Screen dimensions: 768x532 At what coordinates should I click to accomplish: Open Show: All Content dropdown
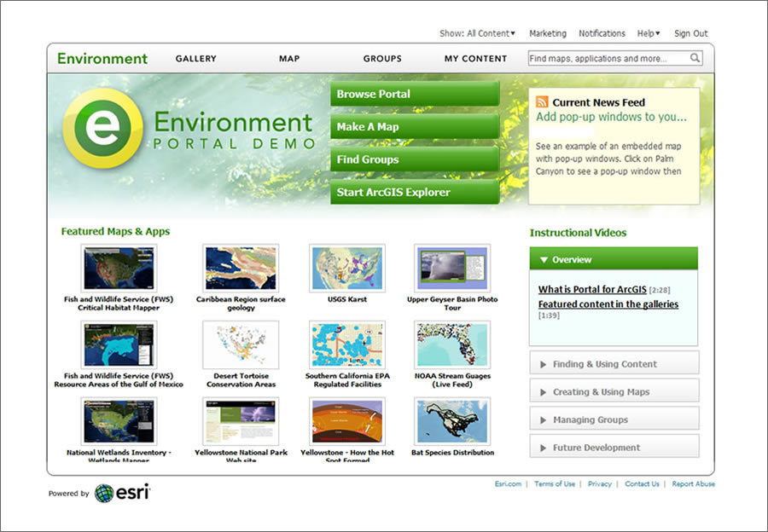478,33
